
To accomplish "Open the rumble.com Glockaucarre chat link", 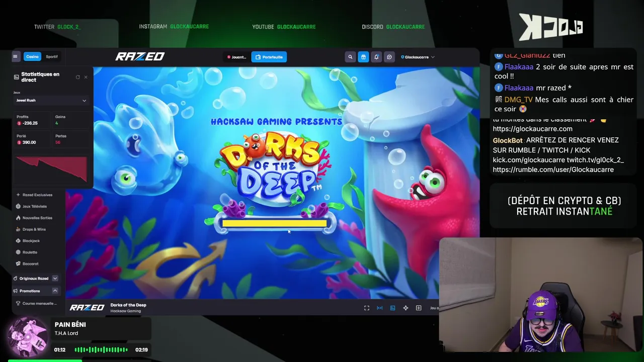I will [553, 169].
